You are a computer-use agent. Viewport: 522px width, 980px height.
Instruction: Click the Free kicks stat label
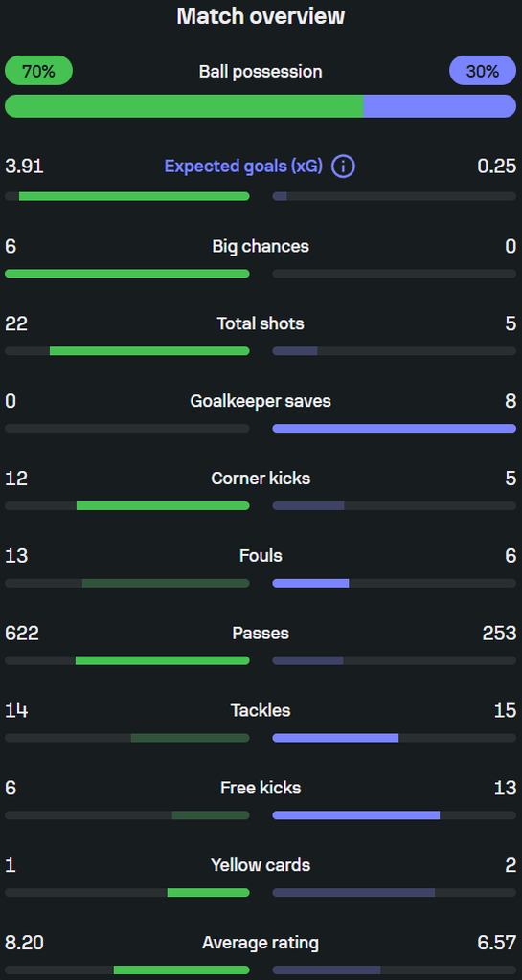tap(261, 789)
